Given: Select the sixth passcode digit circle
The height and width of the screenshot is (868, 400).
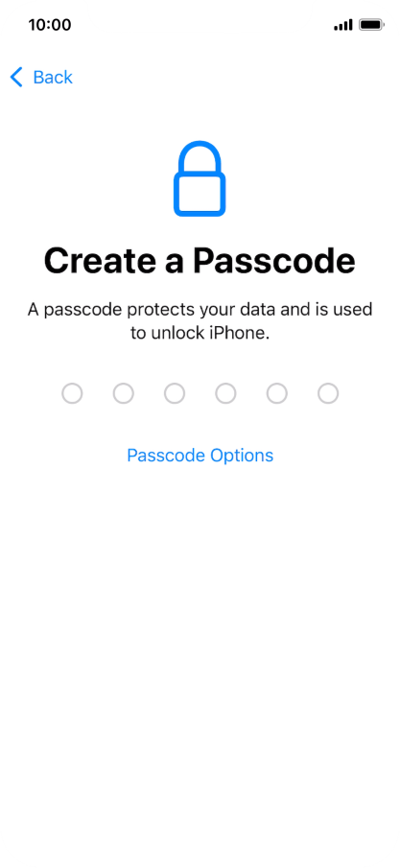Looking at the screenshot, I should [x=328, y=393].
